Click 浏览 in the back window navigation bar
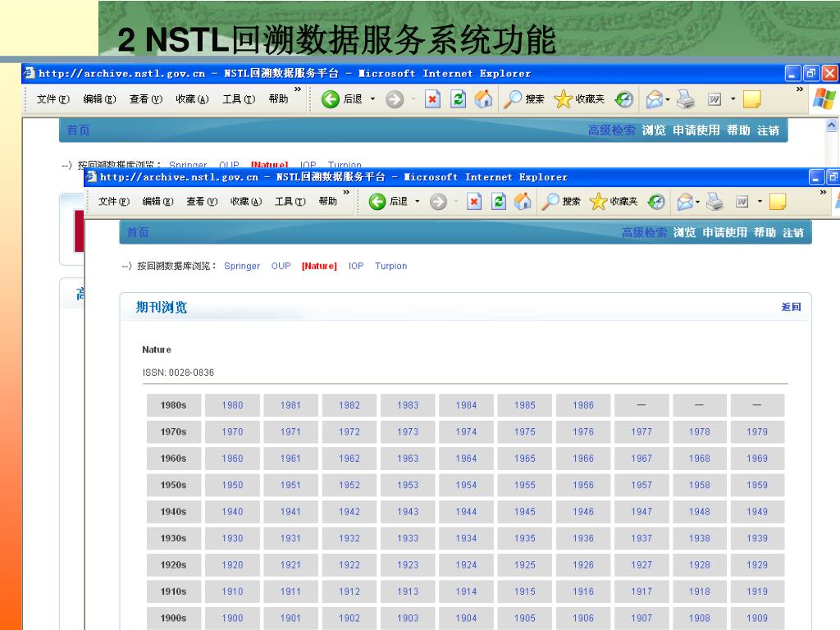The width and height of the screenshot is (840, 630). tap(654, 130)
